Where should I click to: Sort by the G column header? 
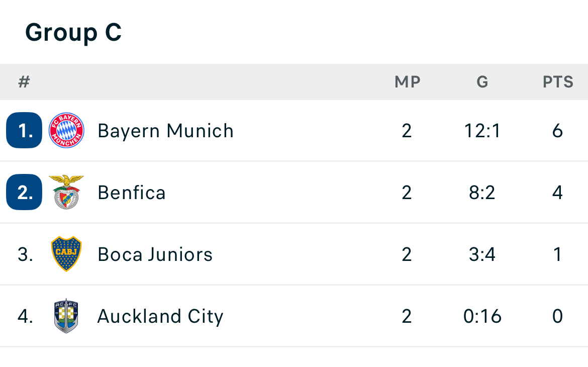tap(482, 82)
